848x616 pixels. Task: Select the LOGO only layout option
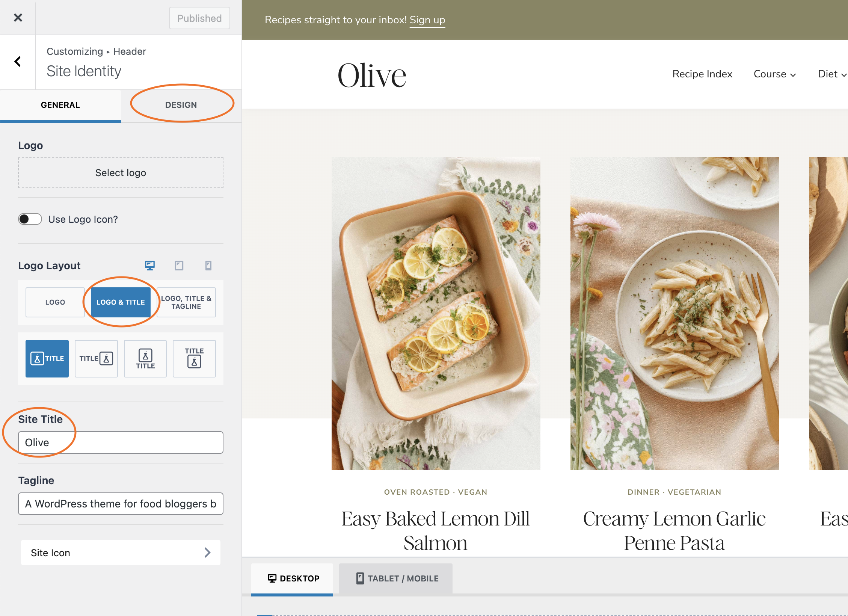[55, 302]
